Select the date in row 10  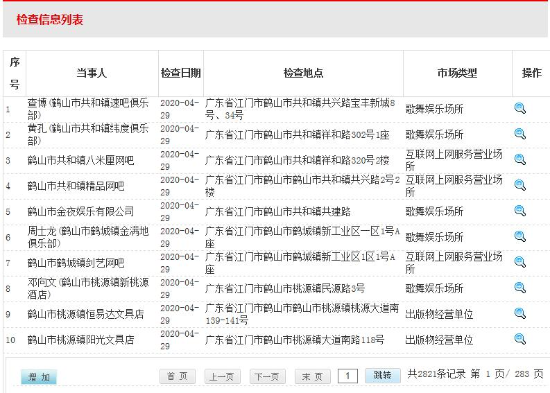point(180,340)
